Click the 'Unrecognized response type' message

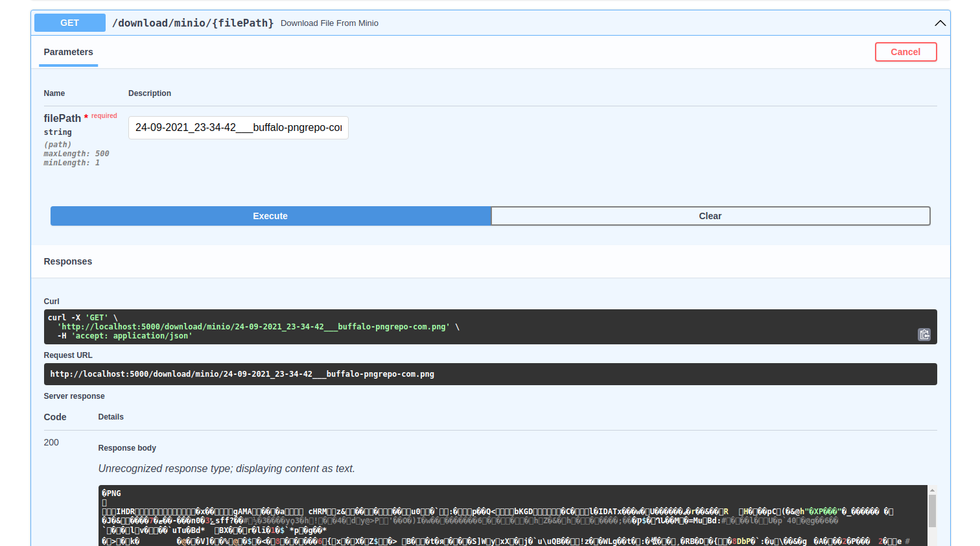coord(226,468)
